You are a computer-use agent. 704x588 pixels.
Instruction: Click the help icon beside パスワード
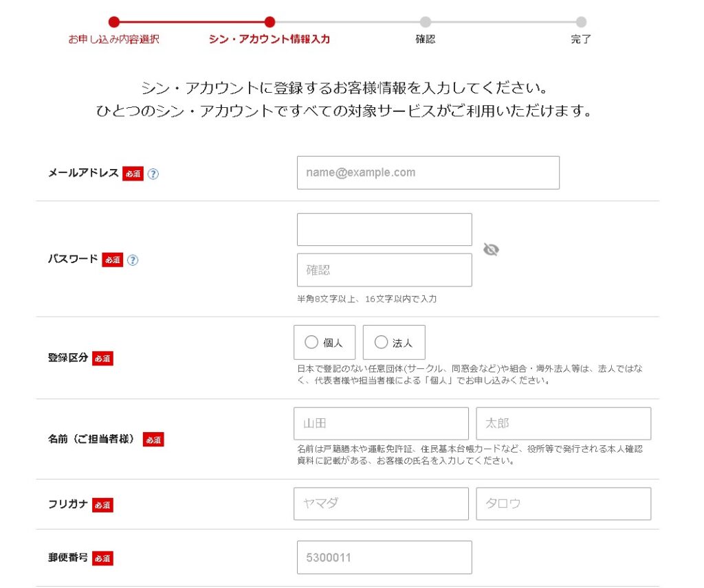pos(133,260)
